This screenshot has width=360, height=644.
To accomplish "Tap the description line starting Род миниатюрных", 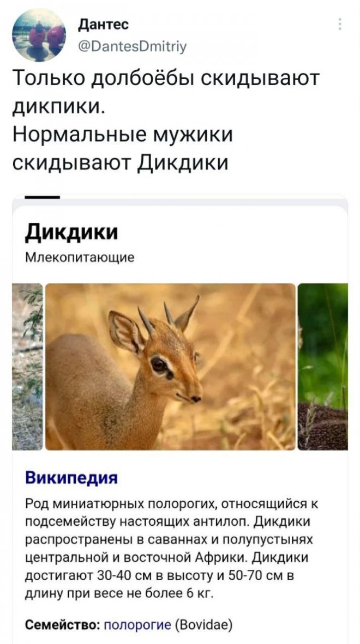I will pyautogui.click(x=172, y=503).
